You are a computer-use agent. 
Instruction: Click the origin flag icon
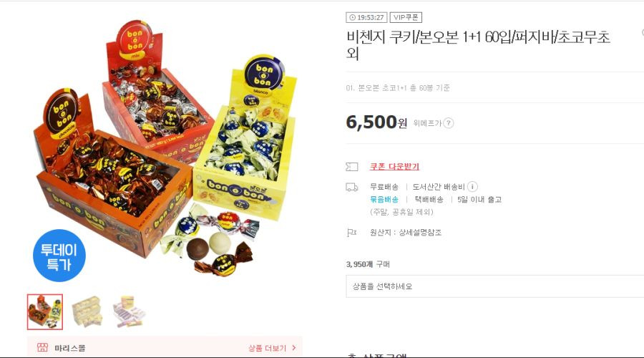click(x=351, y=233)
